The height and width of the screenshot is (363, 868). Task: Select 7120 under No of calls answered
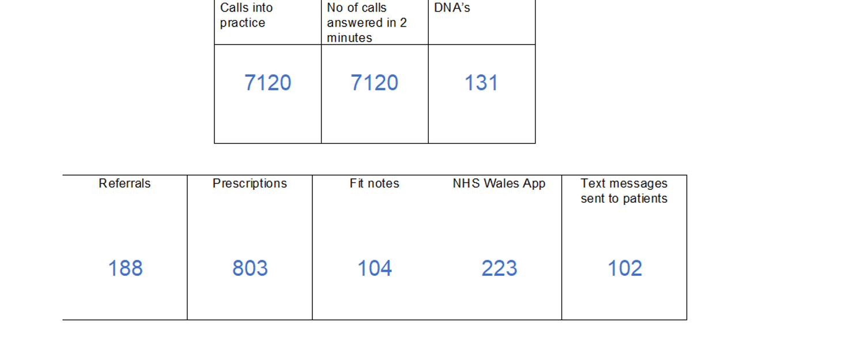374,83
